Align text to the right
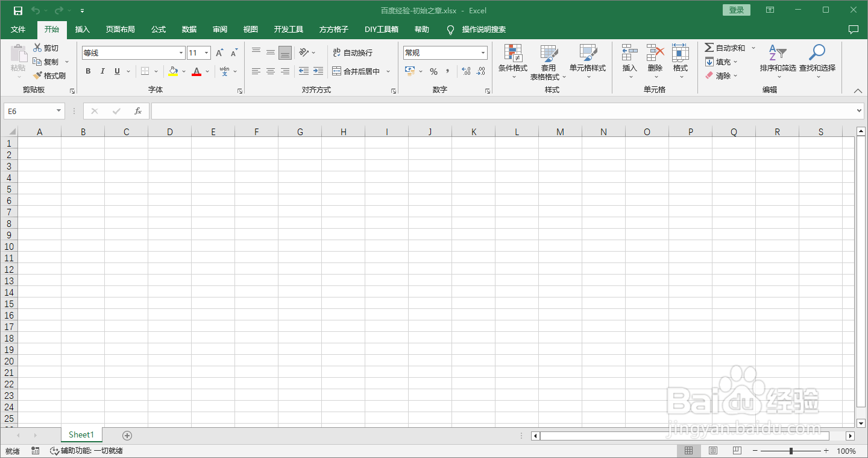868x458 pixels. 285,71
